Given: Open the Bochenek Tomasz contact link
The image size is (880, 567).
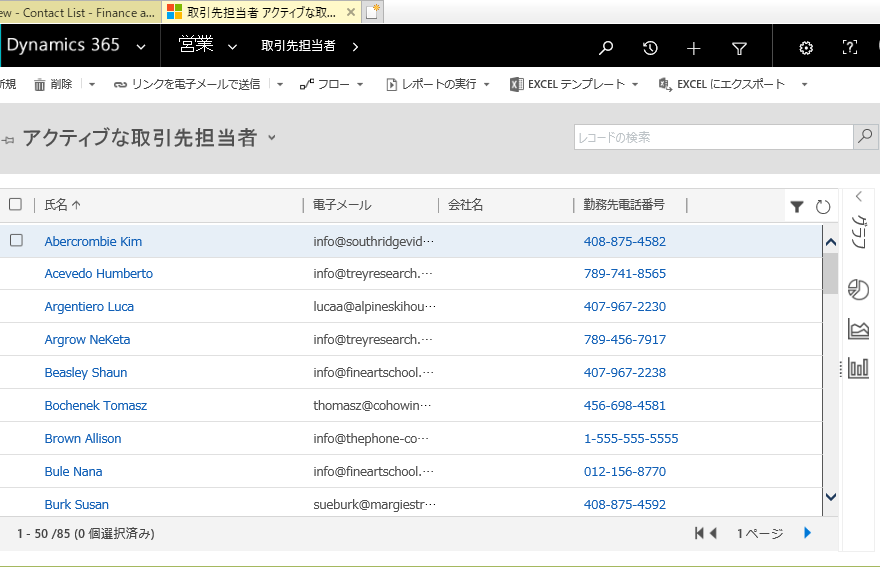Looking at the screenshot, I should pyautogui.click(x=96, y=406).
